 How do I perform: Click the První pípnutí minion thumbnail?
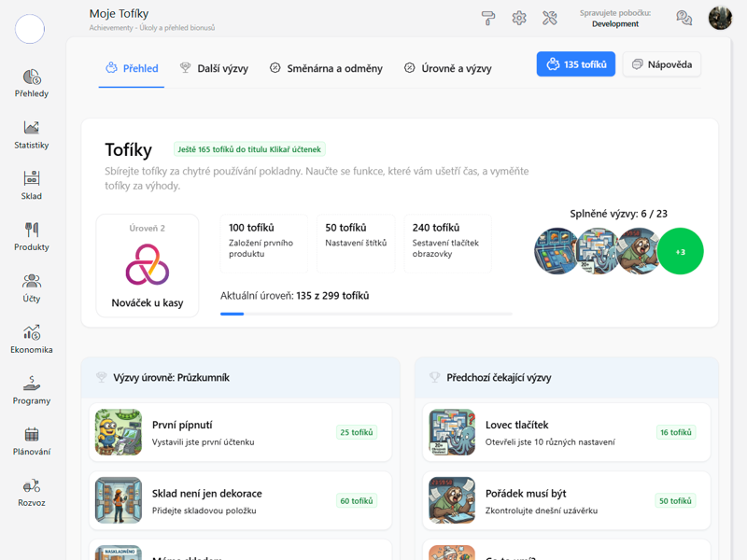pos(119,432)
